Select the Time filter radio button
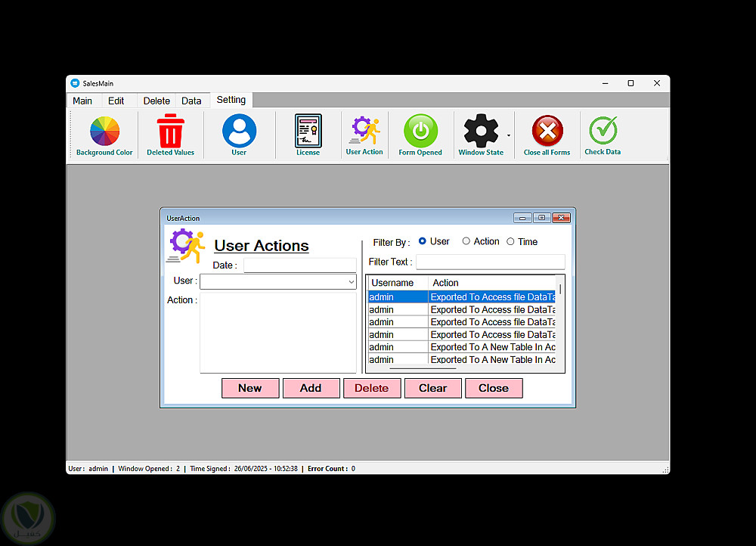756x546 pixels. pos(510,242)
